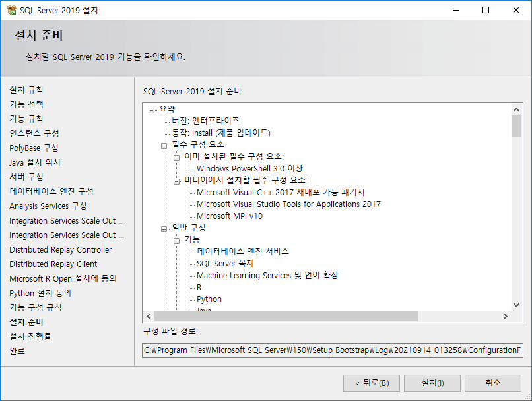The height and width of the screenshot is (401, 532).
Task: Collapse the 기능 tree node
Action: (x=176, y=241)
